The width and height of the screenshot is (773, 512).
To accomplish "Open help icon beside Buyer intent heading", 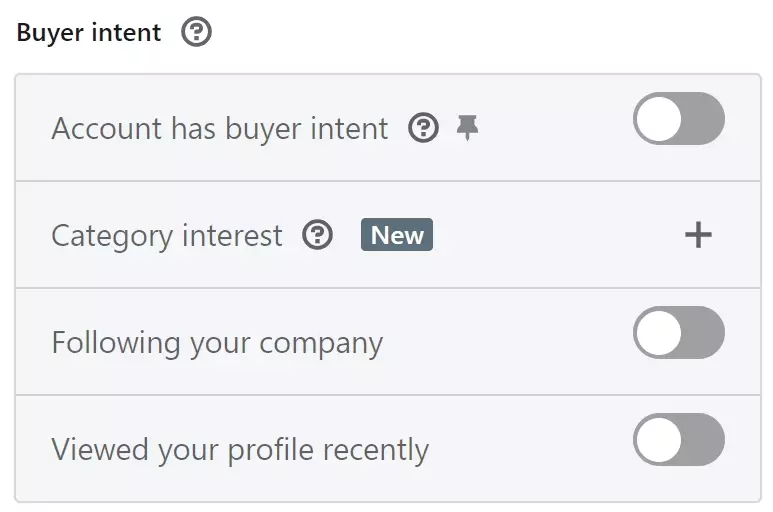I will [196, 32].
